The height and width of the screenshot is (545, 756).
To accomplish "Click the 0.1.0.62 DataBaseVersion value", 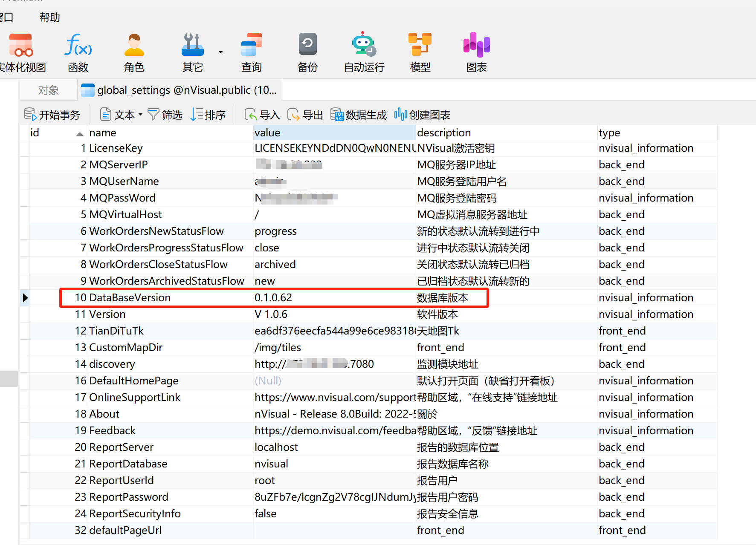I will coord(335,298).
